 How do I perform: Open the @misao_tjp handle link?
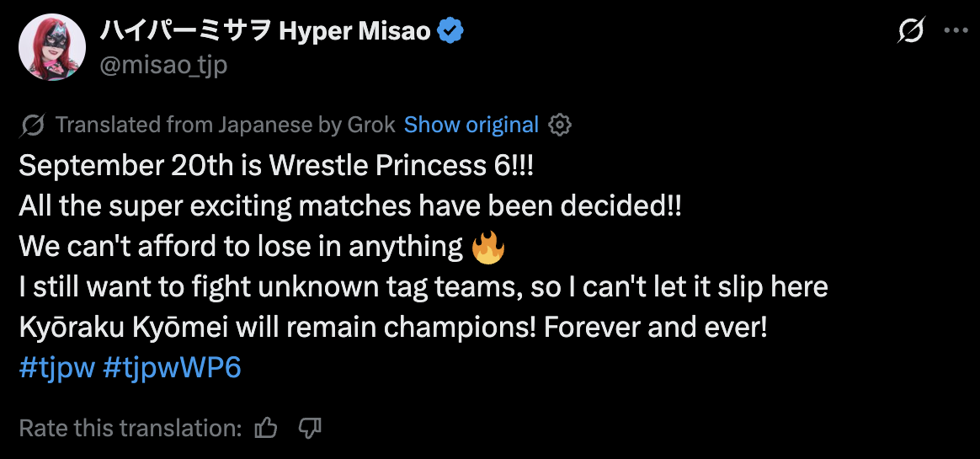click(x=163, y=64)
